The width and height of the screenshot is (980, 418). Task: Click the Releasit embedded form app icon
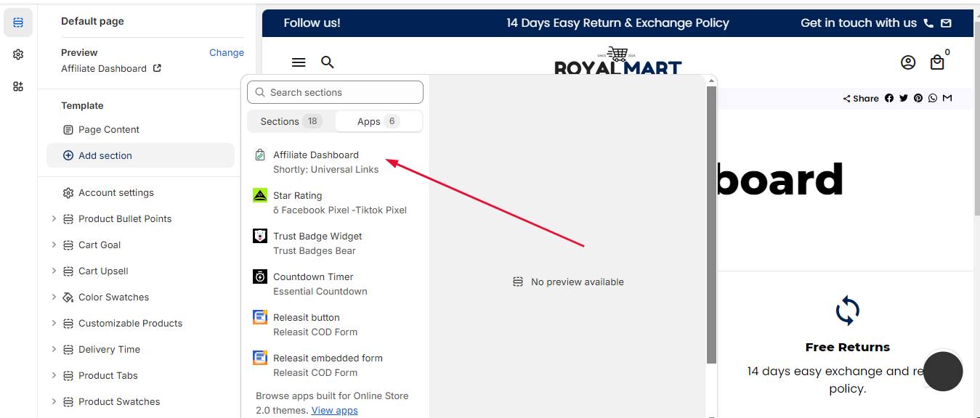259,358
